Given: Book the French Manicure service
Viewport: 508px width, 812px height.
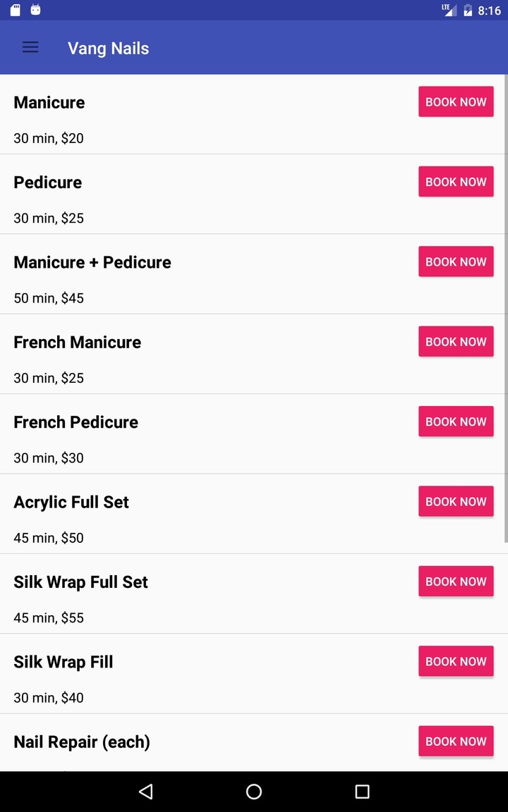Looking at the screenshot, I should pyautogui.click(x=456, y=342).
